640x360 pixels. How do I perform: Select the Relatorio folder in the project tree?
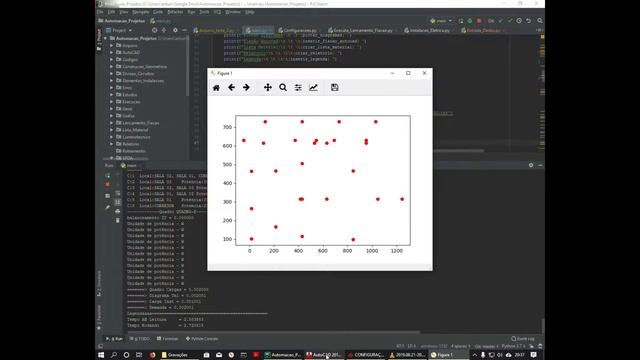click(131, 144)
